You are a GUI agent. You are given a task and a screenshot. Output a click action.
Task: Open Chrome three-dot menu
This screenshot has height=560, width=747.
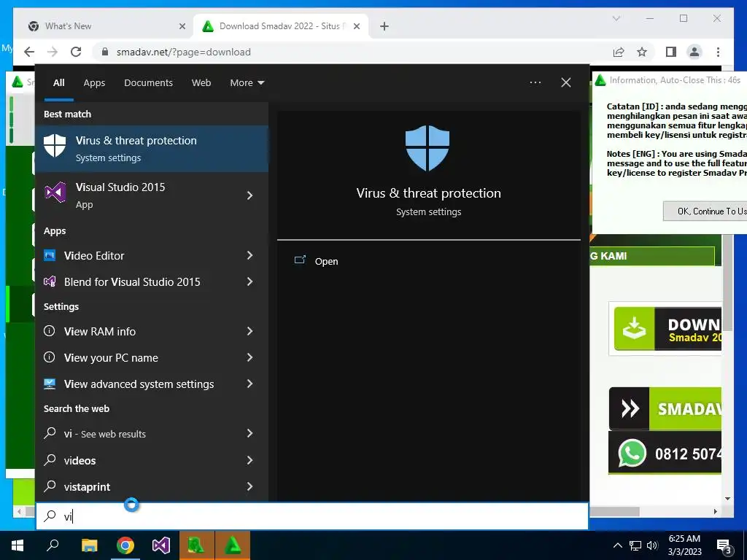tap(718, 52)
